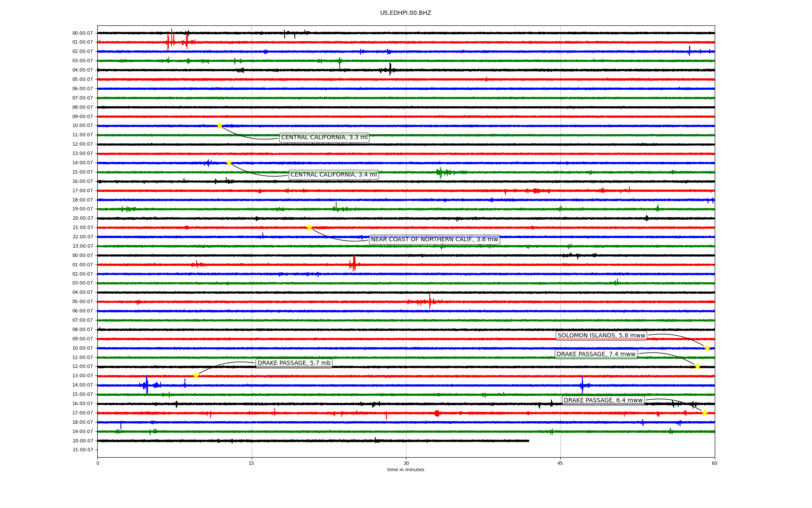The height and width of the screenshot is (508, 812).
Task: Click the Drake Passage 7.4 mww star marker
Action: (x=697, y=366)
